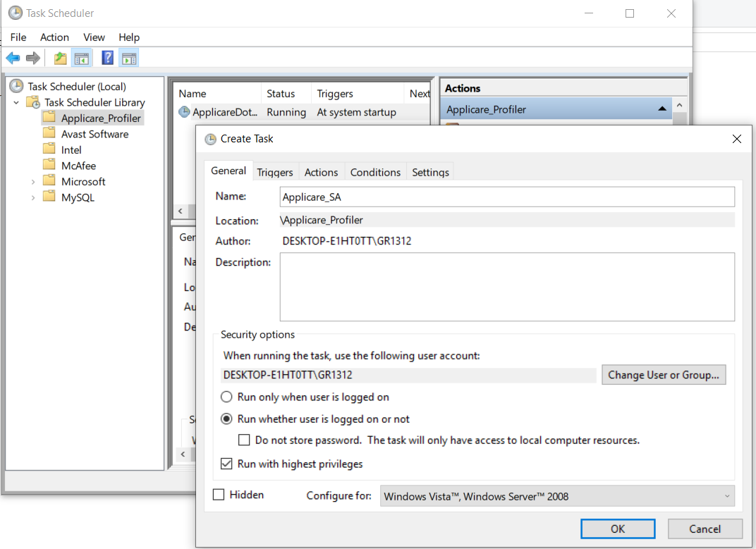Screen dimensions: 756x549
Task: Click the Change User or Group button
Action: [663, 375]
